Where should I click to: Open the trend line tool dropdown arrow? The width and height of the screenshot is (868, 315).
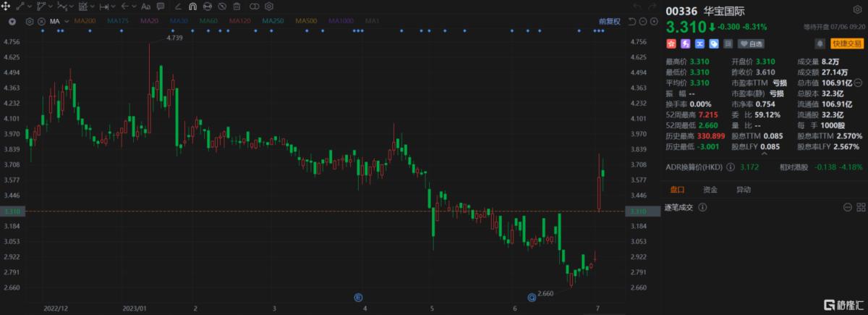pyautogui.click(x=30, y=7)
